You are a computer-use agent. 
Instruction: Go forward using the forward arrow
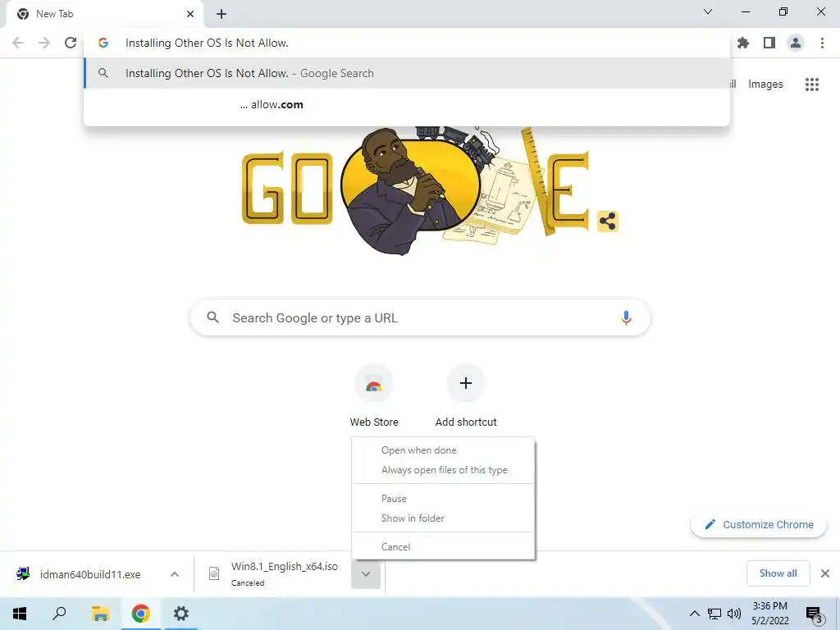pos(44,43)
